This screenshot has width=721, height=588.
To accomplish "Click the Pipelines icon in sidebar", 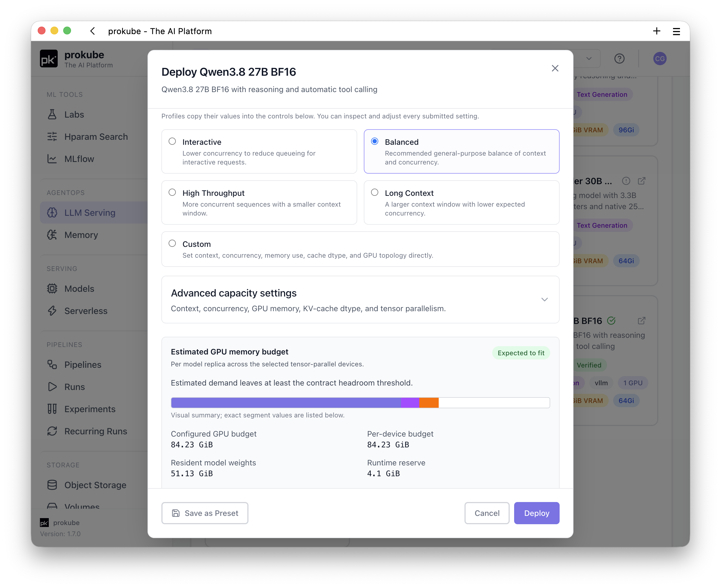I will (52, 364).
